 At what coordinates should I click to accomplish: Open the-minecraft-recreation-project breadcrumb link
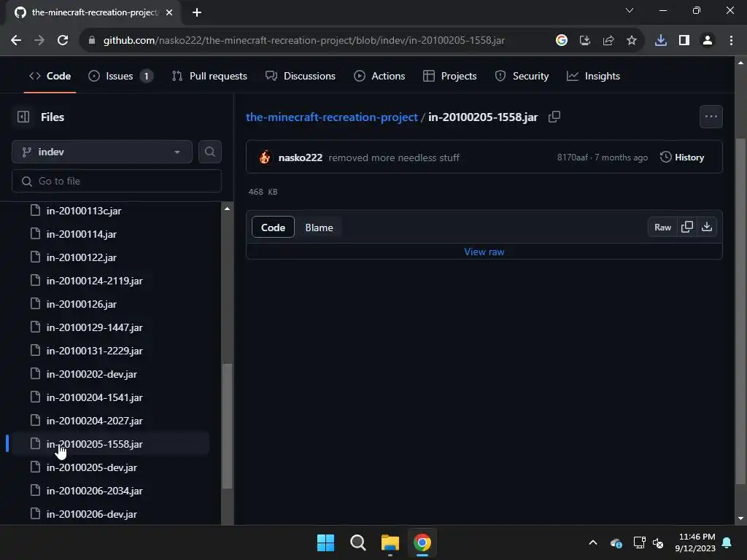coord(332,117)
